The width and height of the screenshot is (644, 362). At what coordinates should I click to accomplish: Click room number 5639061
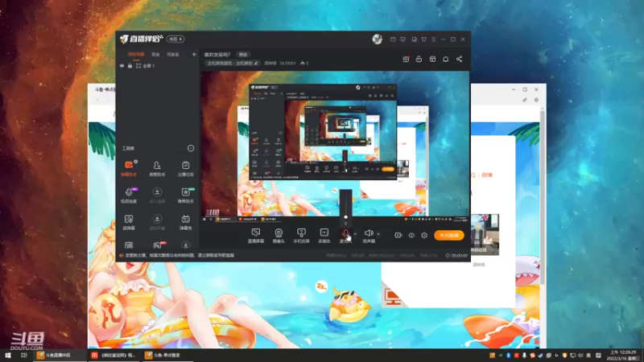point(287,64)
